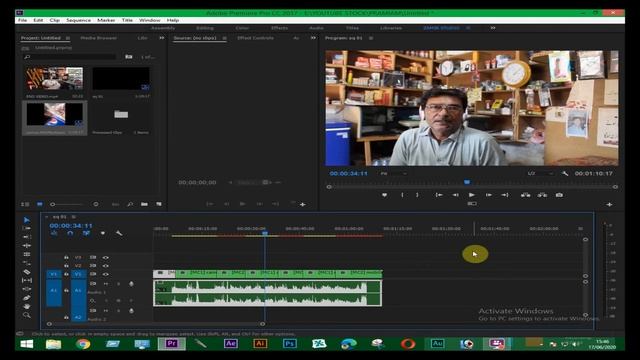640x360 pixels.
Task: Switch Project panel to list view
Action: [x=25, y=204]
